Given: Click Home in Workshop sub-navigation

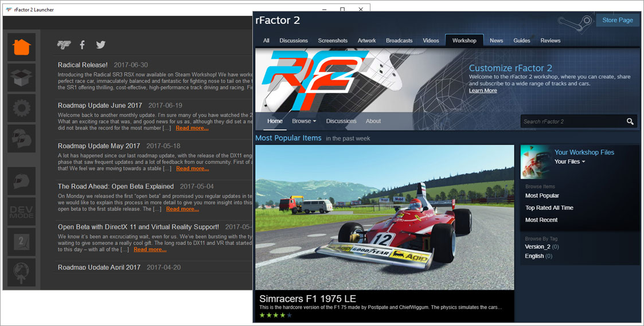Looking at the screenshot, I should pyautogui.click(x=275, y=121).
